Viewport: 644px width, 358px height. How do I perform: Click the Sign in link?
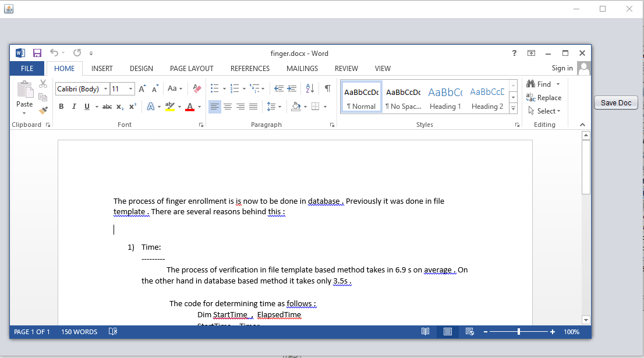click(561, 68)
